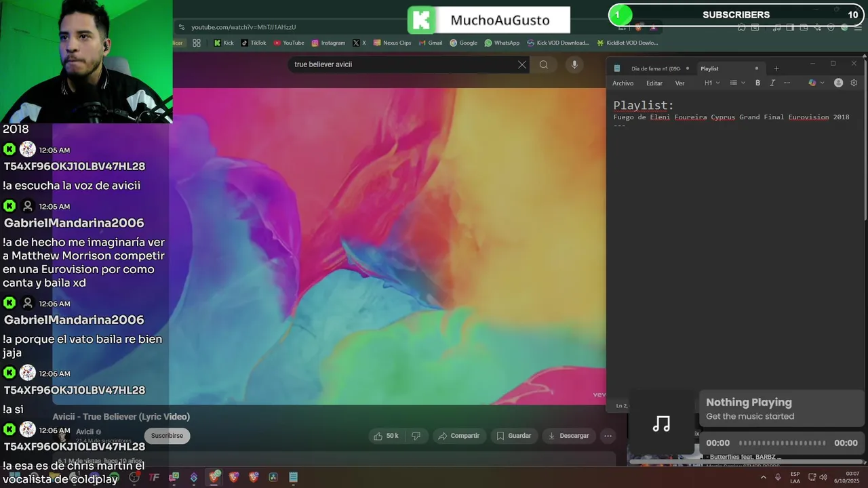Show hidden system tray icons
The height and width of the screenshot is (488, 868).
click(x=763, y=477)
